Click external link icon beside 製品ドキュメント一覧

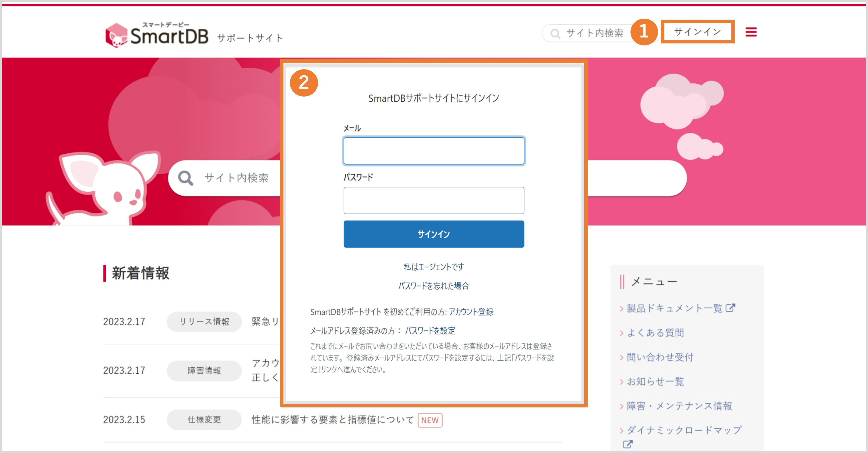730,308
